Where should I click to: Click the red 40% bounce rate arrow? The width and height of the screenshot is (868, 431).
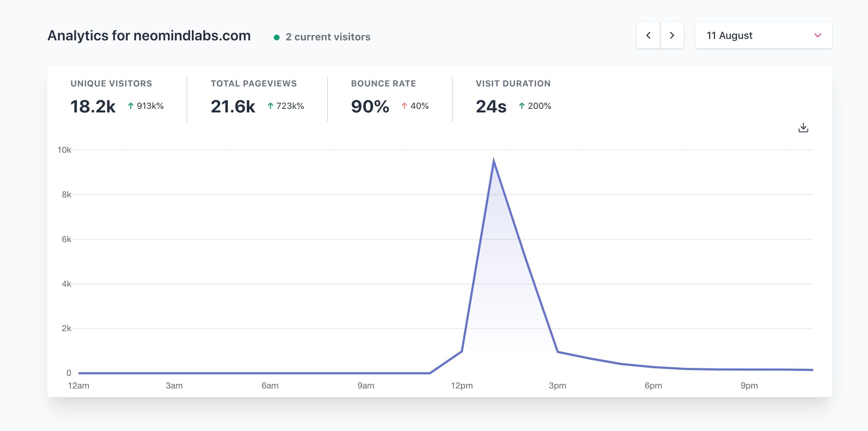pyautogui.click(x=404, y=106)
